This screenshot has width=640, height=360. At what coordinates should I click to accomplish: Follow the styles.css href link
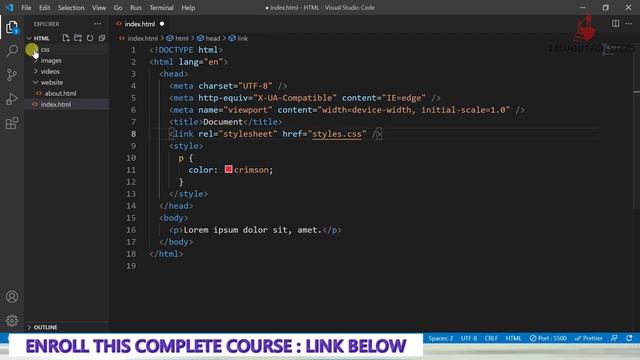pos(337,134)
